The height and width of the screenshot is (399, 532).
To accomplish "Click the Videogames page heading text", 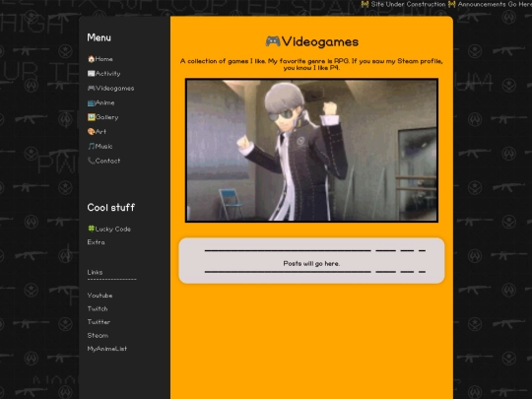I will pos(320,41).
